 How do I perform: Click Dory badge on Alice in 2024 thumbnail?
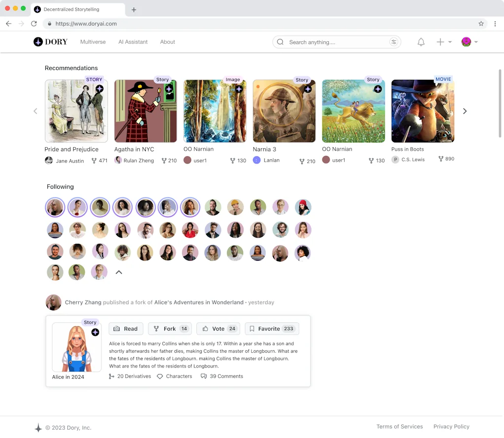95,332
